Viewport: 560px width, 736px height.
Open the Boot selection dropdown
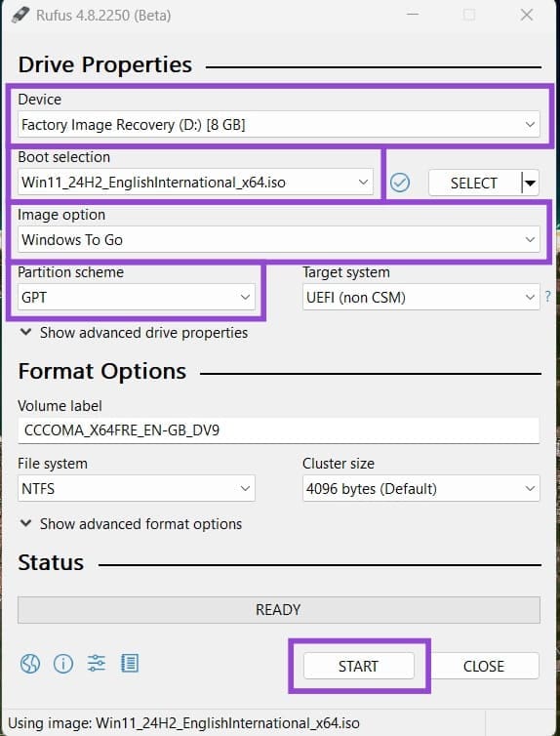(x=195, y=183)
